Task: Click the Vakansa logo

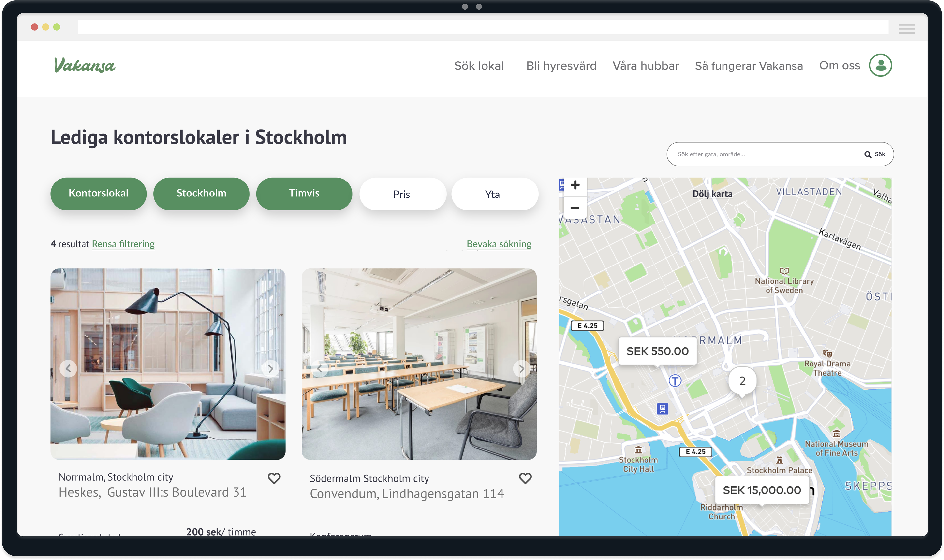Action: pyautogui.click(x=85, y=65)
